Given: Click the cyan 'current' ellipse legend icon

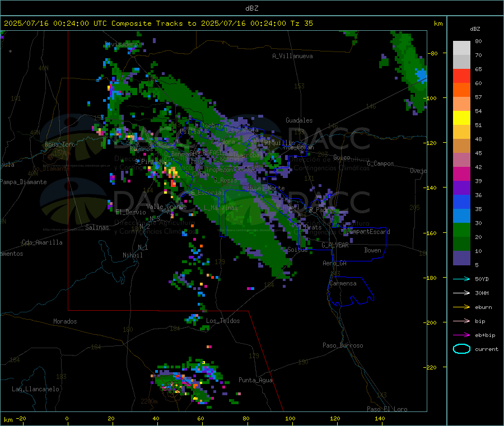Looking at the screenshot, I should (x=461, y=349).
